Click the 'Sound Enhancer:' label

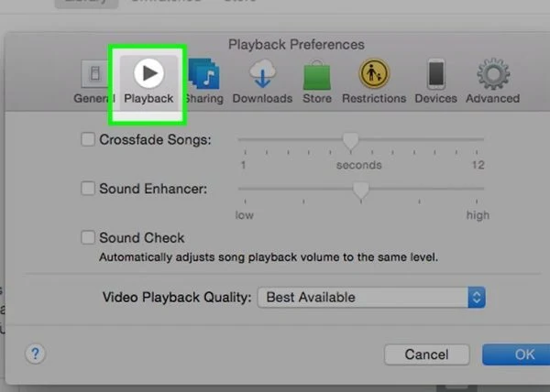tap(153, 189)
